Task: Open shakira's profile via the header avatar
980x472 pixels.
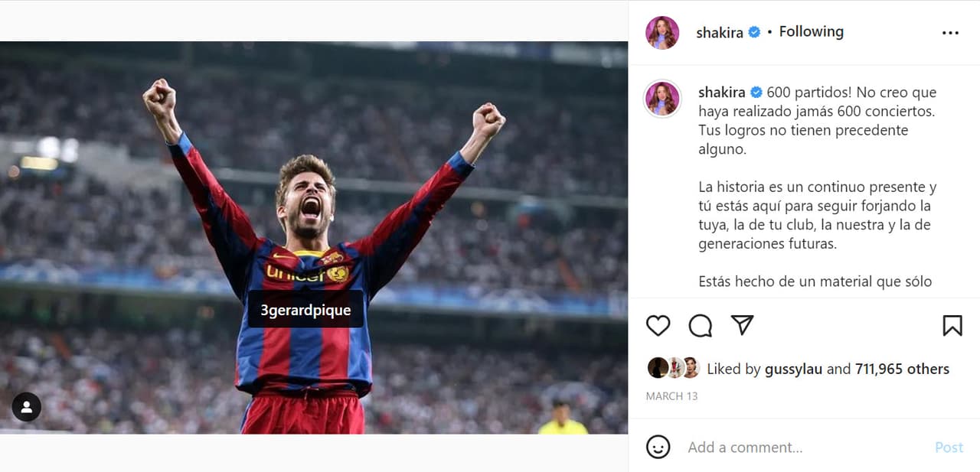Action: 662,32
